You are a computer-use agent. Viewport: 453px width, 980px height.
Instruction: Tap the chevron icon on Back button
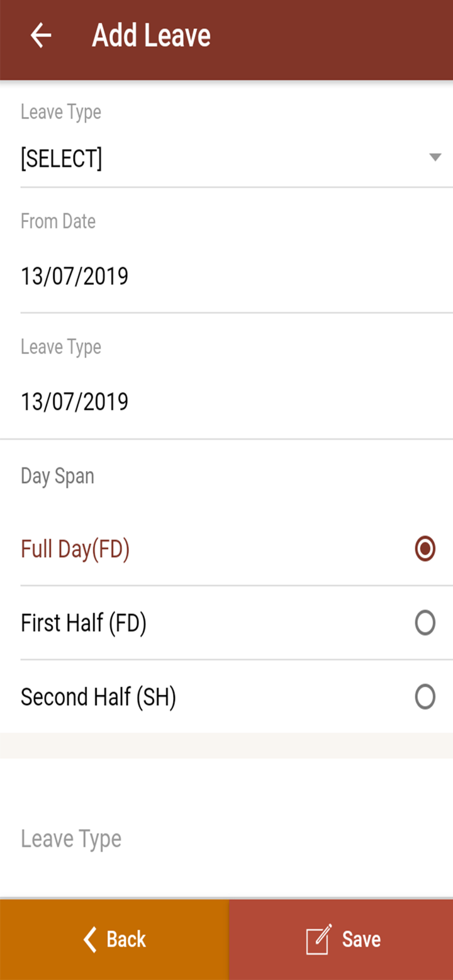click(90, 939)
